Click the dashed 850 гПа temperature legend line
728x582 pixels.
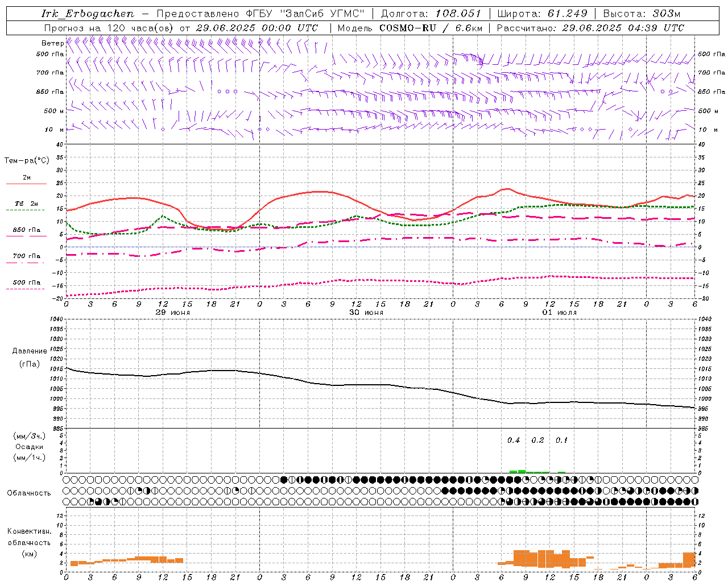click(26, 236)
